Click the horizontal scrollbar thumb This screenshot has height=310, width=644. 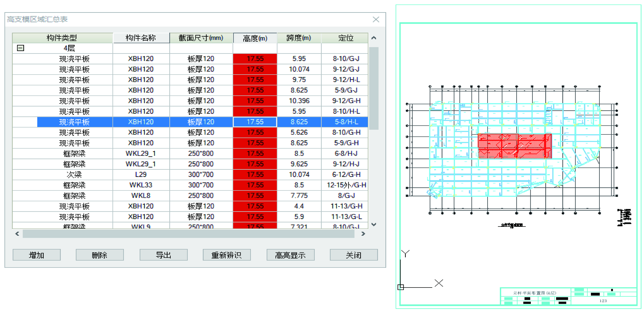pyautogui.click(x=189, y=234)
